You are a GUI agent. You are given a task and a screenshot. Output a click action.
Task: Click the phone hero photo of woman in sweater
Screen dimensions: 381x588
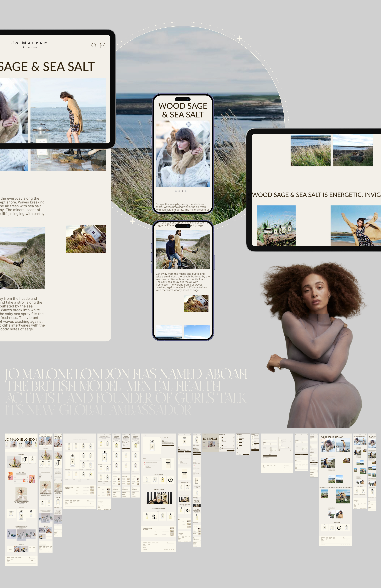click(183, 154)
